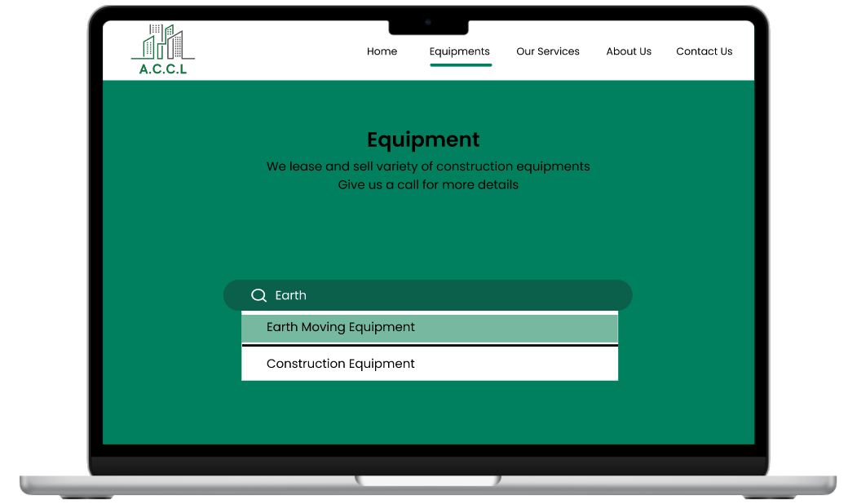848x504 pixels.
Task: Open the Home menu item
Action: click(382, 51)
